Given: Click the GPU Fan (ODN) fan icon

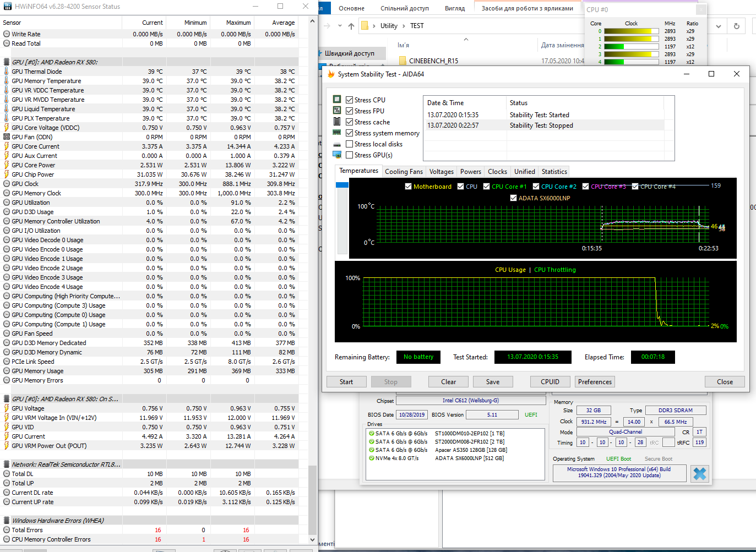Looking at the screenshot, I should point(7,137).
